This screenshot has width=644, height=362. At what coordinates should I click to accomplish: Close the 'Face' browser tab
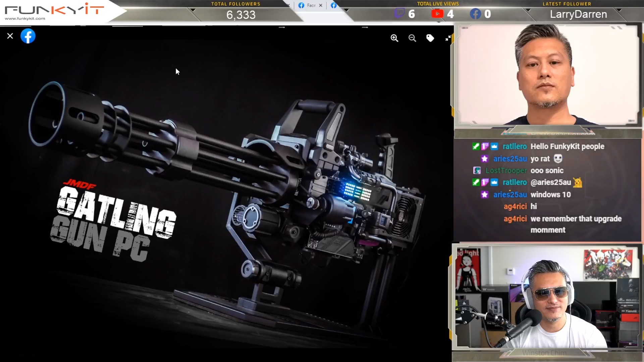(x=321, y=5)
